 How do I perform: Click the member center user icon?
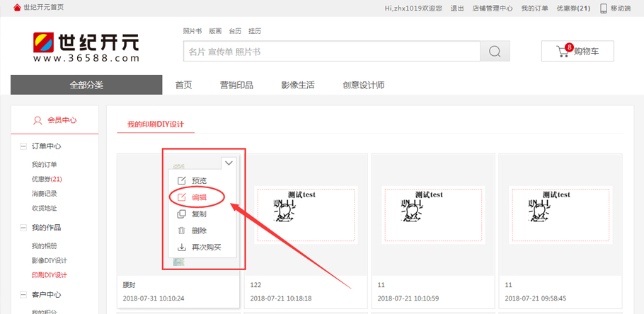point(38,120)
